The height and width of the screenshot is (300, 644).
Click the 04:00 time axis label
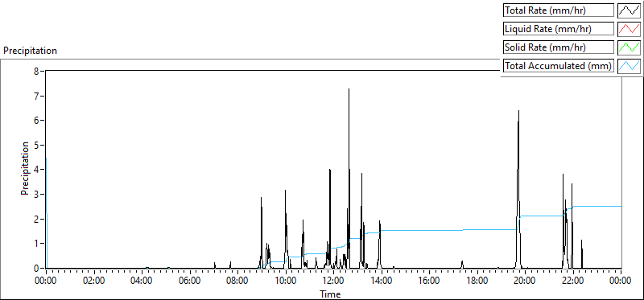pos(142,281)
